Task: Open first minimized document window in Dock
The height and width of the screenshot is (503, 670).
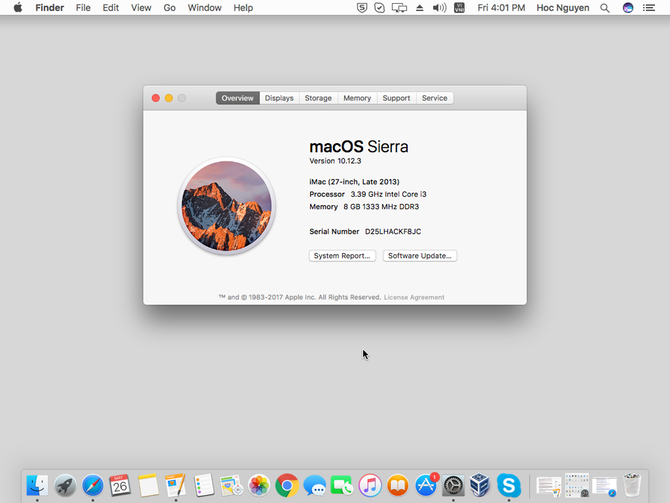Action: click(x=549, y=487)
